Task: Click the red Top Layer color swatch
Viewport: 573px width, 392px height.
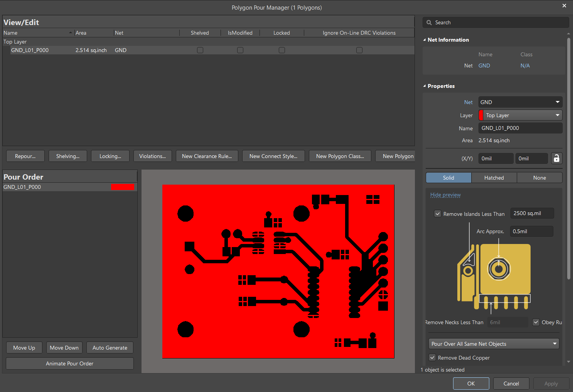Action: tap(481, 115)
